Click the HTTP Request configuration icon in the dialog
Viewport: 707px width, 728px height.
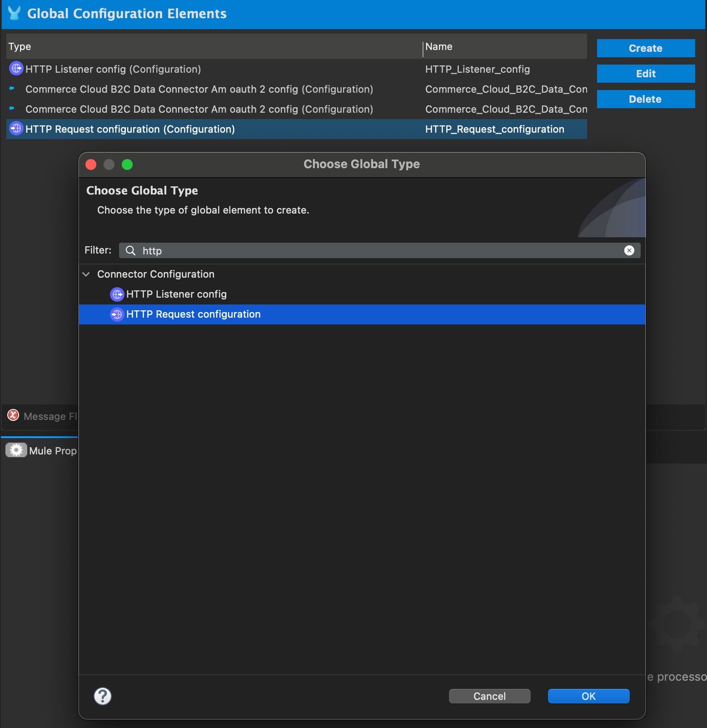(x=117, y=314)
